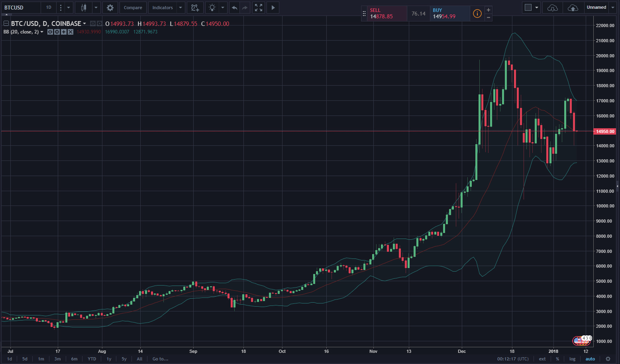Toggle Bollinger Bands visibility eye
Viewport: 620px width, 364px height.
[x=50, y=32]
